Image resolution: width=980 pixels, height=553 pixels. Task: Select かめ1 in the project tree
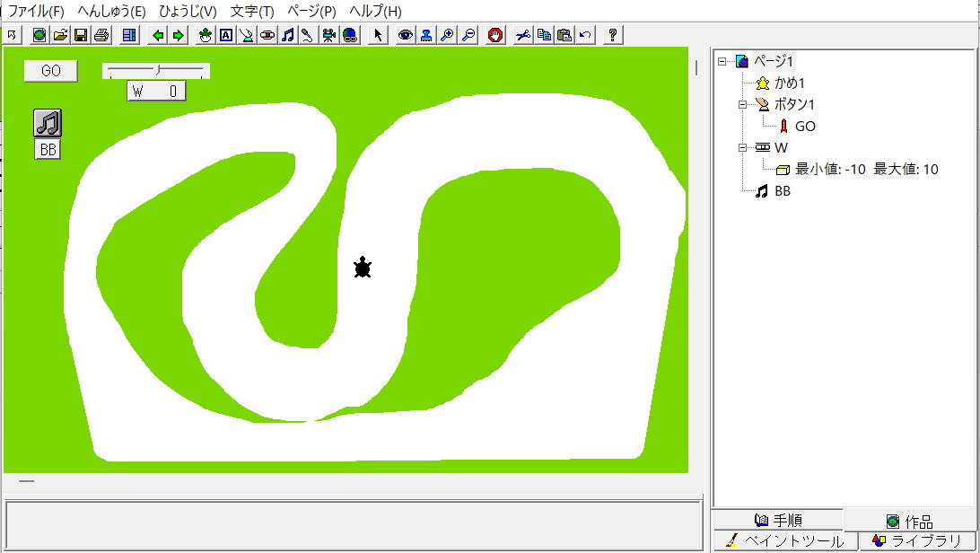tap(790, 83)
